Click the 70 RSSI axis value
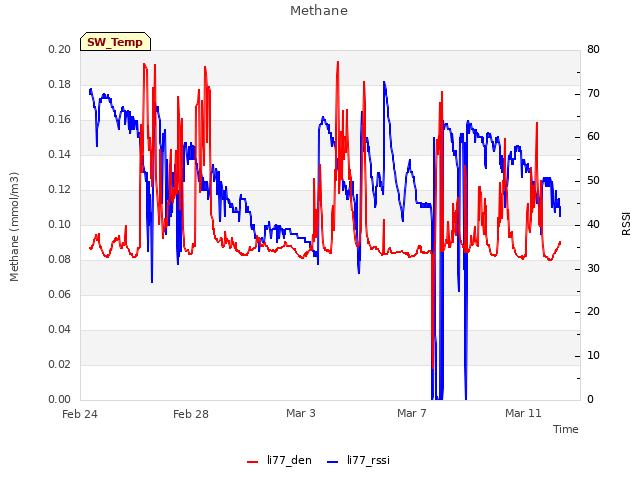The width and height of the screenshot is (640, 480). [593, 93]
